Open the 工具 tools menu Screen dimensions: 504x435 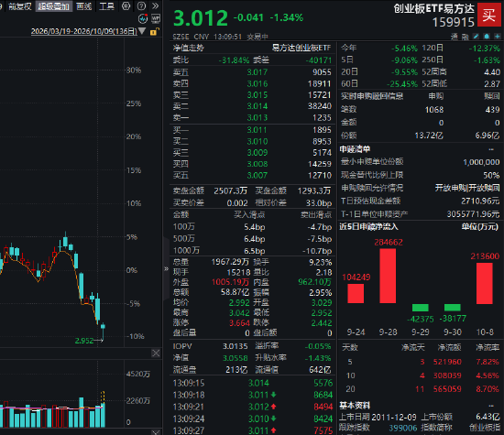tap(106, 6)
